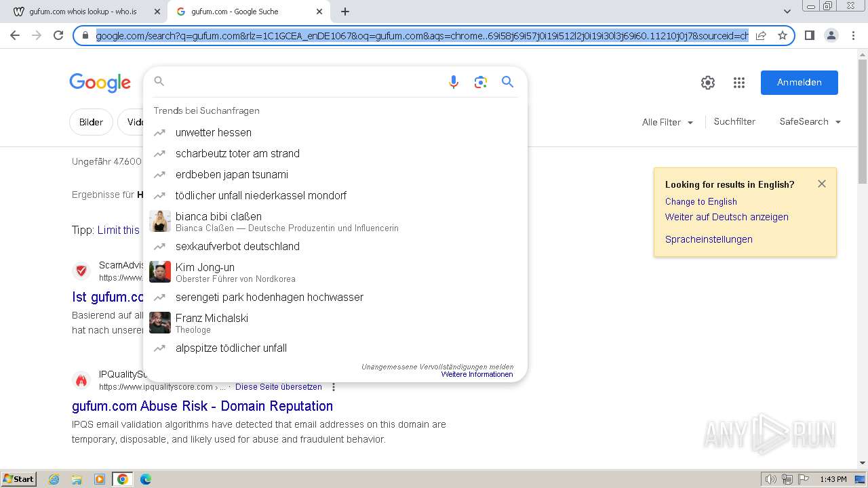
Task: Dismiss the English results notice
Action: click(x=822, y=184)
